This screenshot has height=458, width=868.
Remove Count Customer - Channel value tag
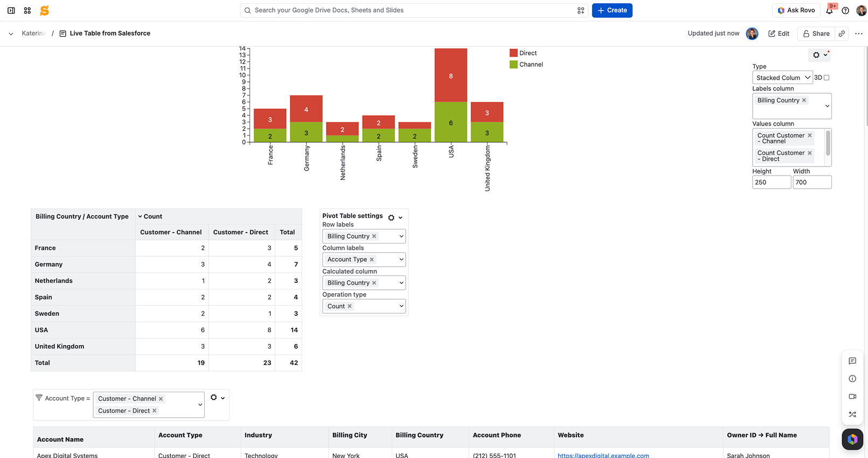(x=809, y=135)
